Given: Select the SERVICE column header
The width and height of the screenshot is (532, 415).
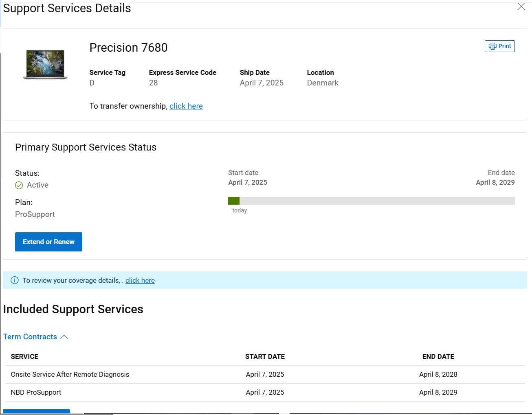Looking at the screenshot, I should [x=24, y=356].
